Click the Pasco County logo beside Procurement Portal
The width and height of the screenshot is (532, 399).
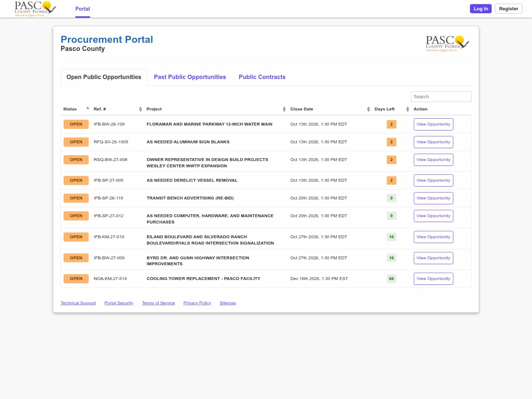447,44
